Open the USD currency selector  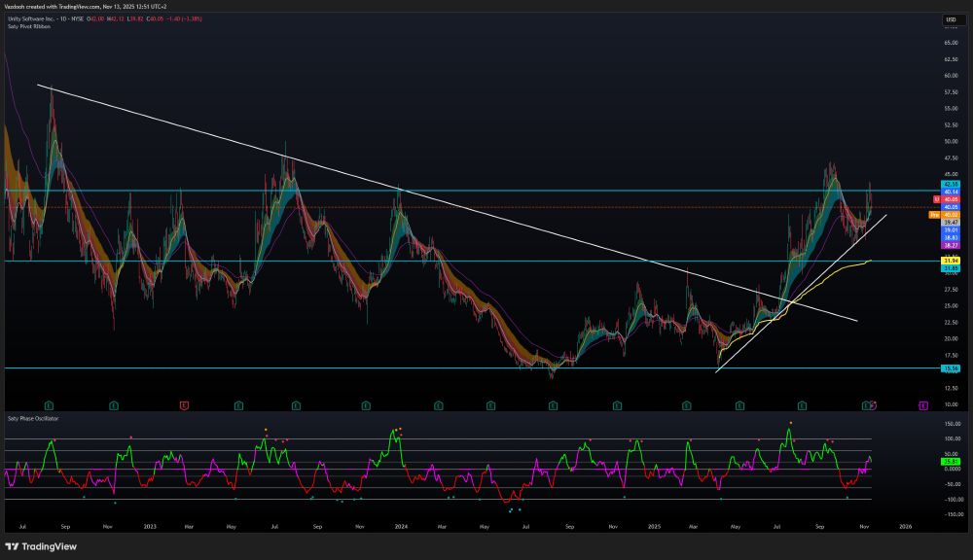click(952, 19)
